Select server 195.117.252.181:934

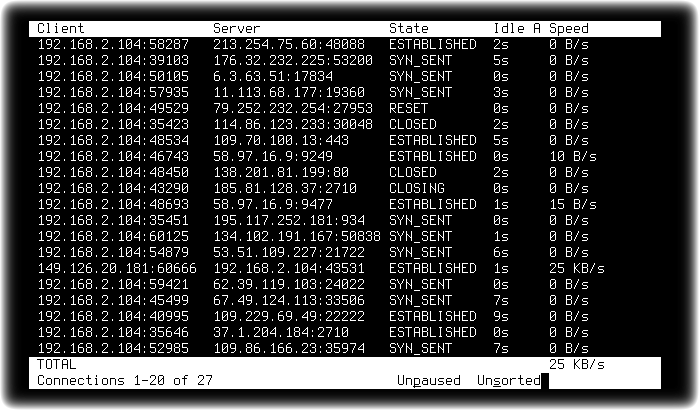tap(288, 221)
